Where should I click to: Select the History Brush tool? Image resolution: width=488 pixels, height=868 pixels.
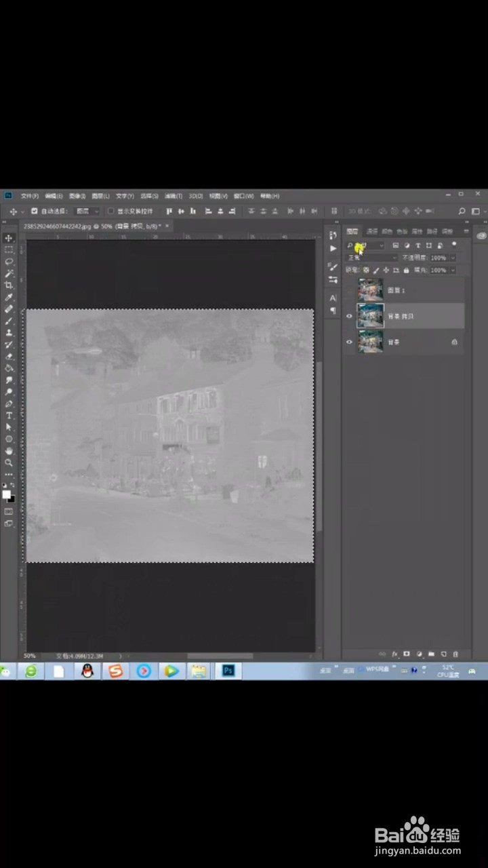click(x=9, y=344)
